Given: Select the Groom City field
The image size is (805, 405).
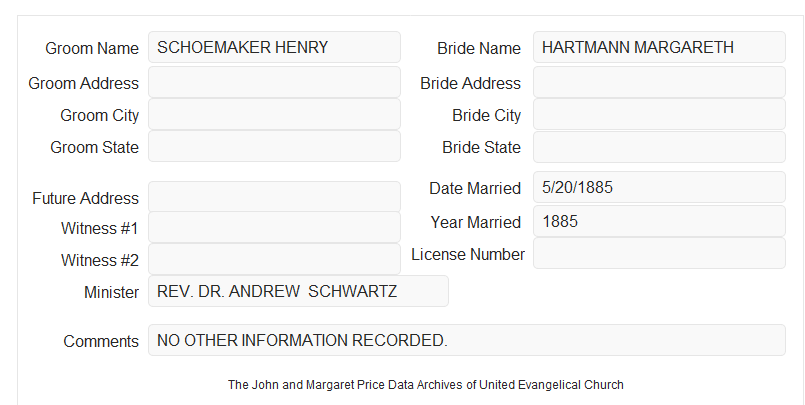Looking at the screenshot, I should 274,114.
